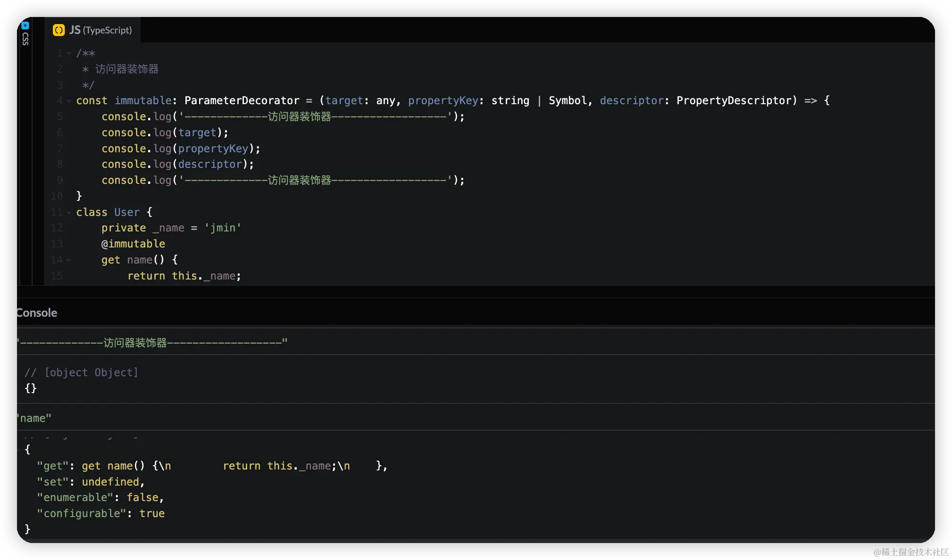Collapse the User class at line 11
The image size is (952, 560).
coord(69,213)
